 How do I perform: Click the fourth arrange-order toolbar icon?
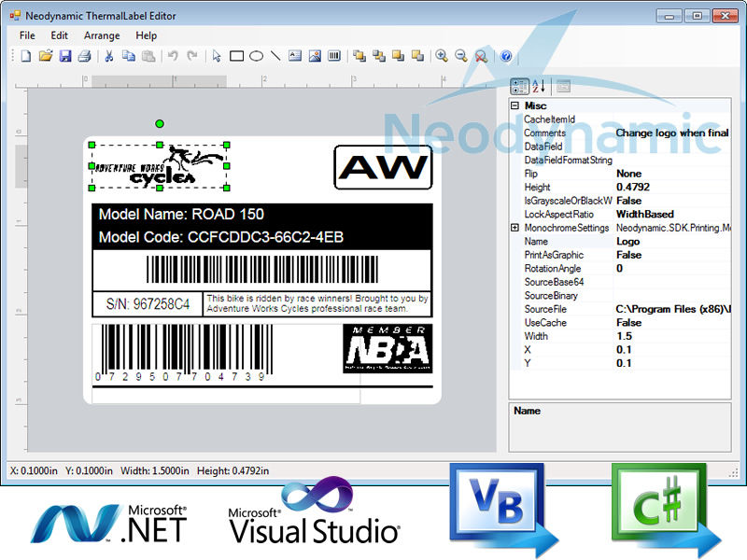(x=417, y=56)
